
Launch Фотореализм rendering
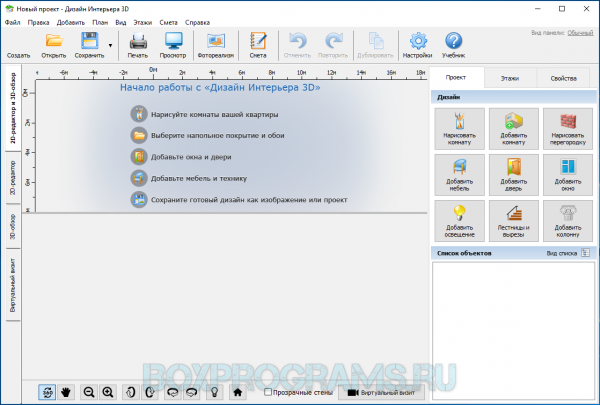216,45
